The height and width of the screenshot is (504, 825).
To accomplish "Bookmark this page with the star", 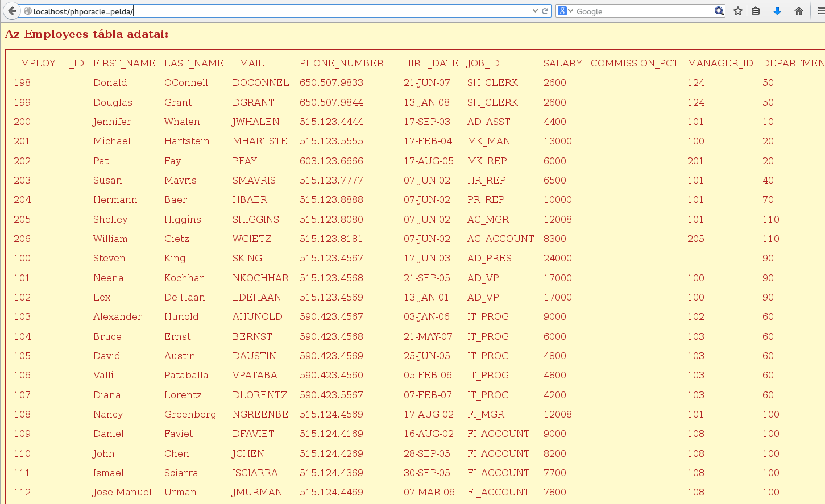I will [x=737, y=11].
